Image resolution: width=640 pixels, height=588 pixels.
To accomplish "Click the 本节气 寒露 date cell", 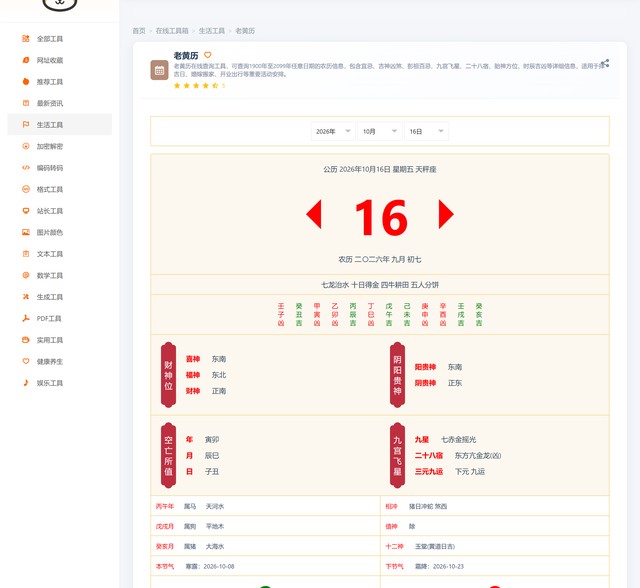I will point(265,566).
